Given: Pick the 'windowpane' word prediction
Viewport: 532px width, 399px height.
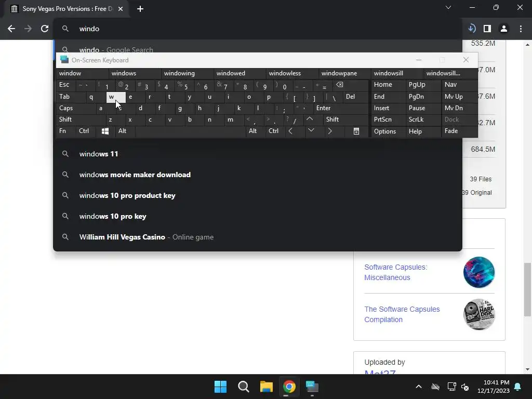Looking at the screenshot, I should coord(345,73).
